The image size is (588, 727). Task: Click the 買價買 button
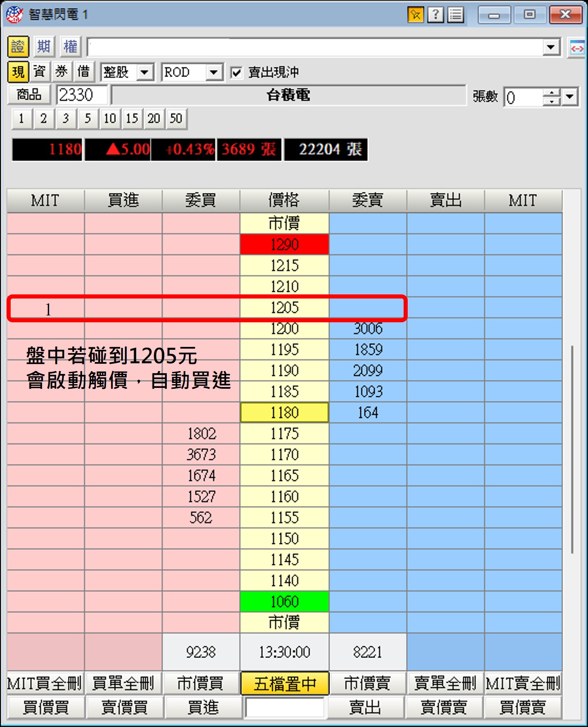click(x=46, y=707)
